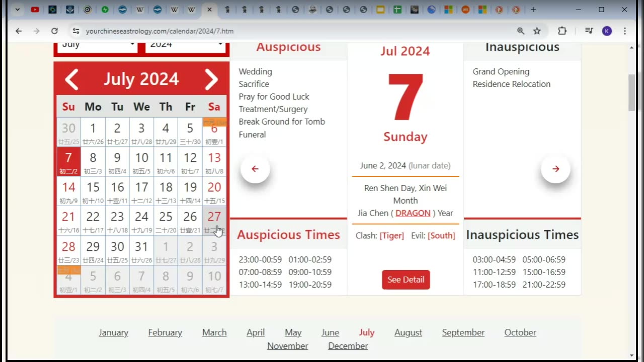Click the address bar URL
This screenshot has width=644, height=362.
coord(159,31)
